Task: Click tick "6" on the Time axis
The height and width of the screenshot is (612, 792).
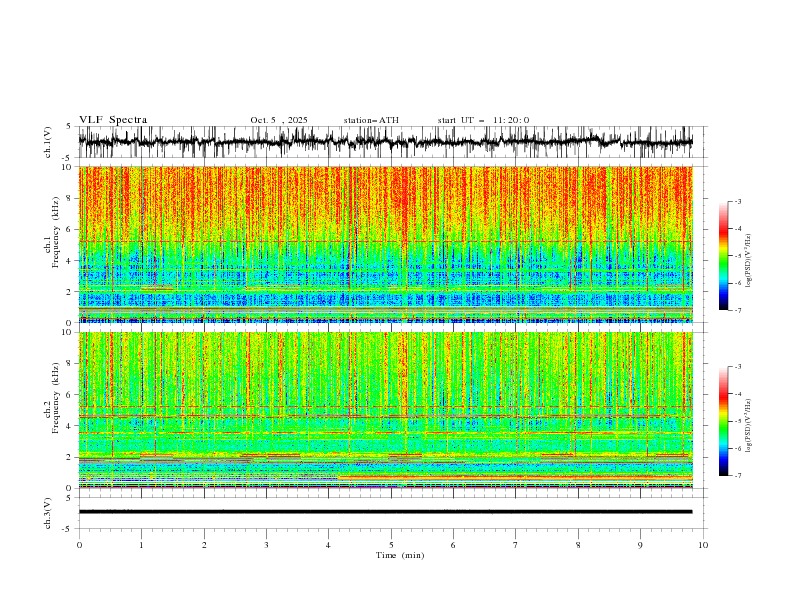Action: (x=453, y=545)
